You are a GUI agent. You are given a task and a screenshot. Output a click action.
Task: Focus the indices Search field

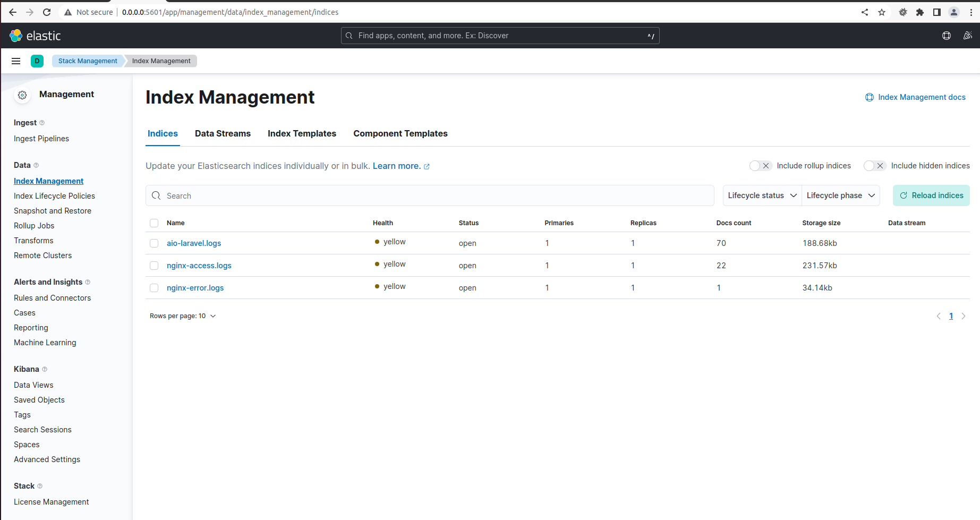[x=430, y=195]
